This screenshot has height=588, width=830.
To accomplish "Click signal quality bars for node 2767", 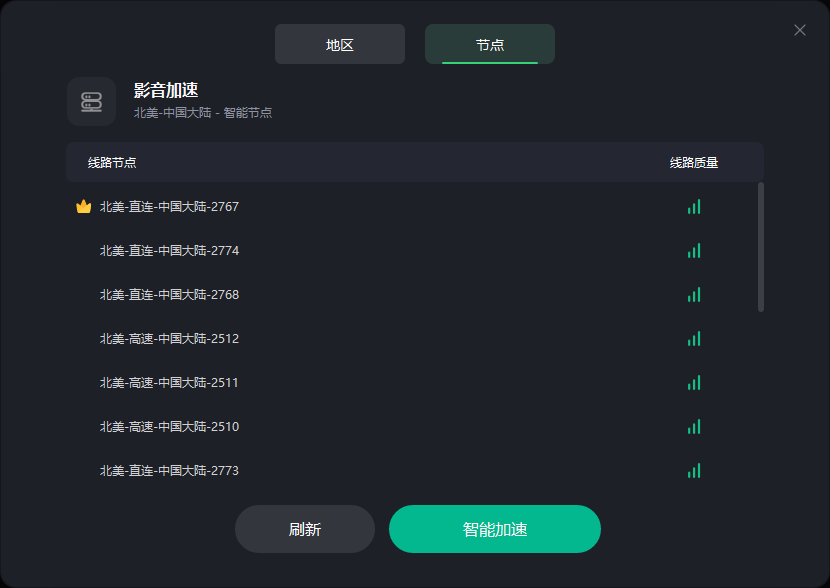I will pyautogui.click(x=694, y=207).
